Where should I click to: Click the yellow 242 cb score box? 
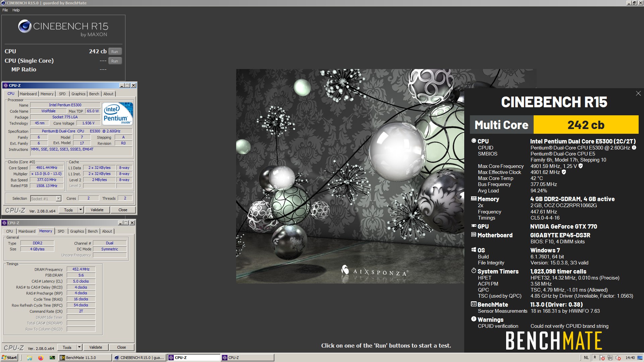(586, 125)
